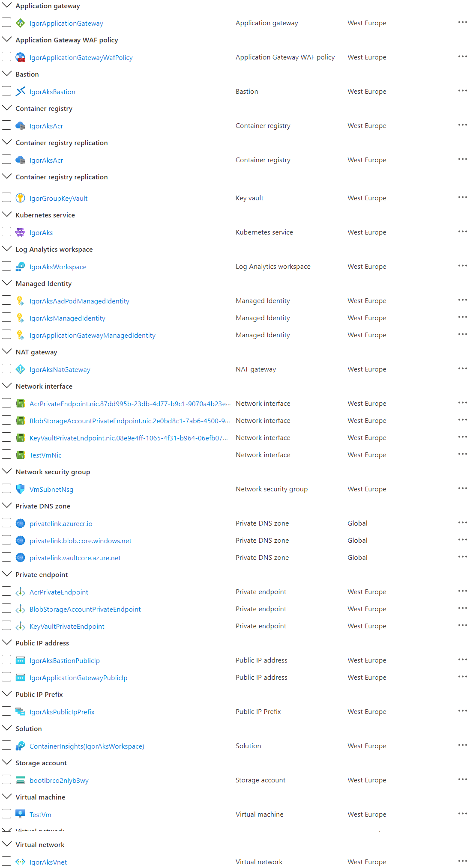Open the IgorApplicationGatewayWafPolicy resource link
Viewport: 470px width, 868px height.
click(81, 57)
